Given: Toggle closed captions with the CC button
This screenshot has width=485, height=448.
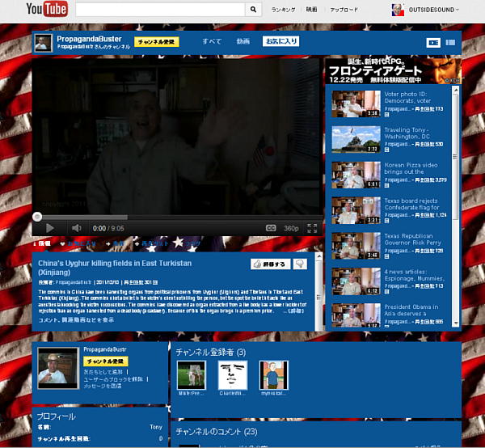Looking at the screenshot, I should tap(271, 228).
